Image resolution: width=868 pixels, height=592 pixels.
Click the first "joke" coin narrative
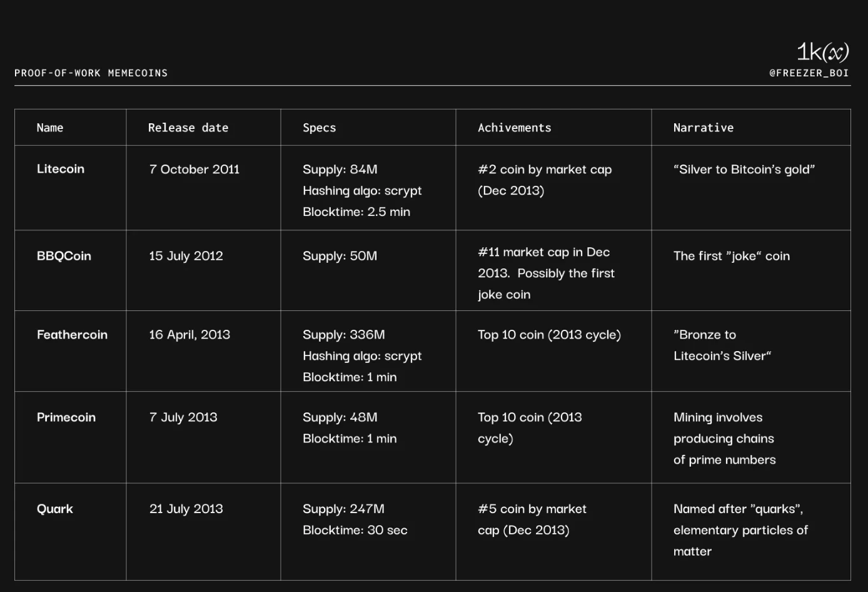tap(731, 256)
